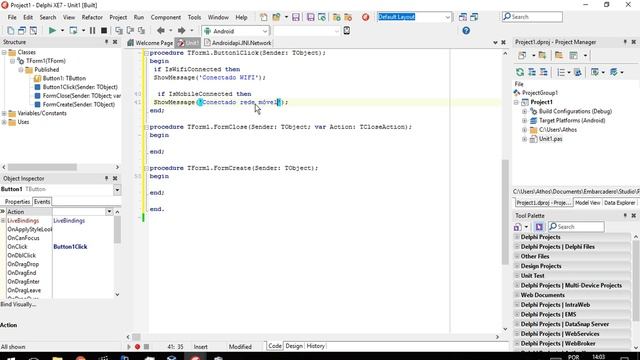Switch to the Welcome Page tab
The height and width of the screenshot is (360, 640).
click(150, 42)
